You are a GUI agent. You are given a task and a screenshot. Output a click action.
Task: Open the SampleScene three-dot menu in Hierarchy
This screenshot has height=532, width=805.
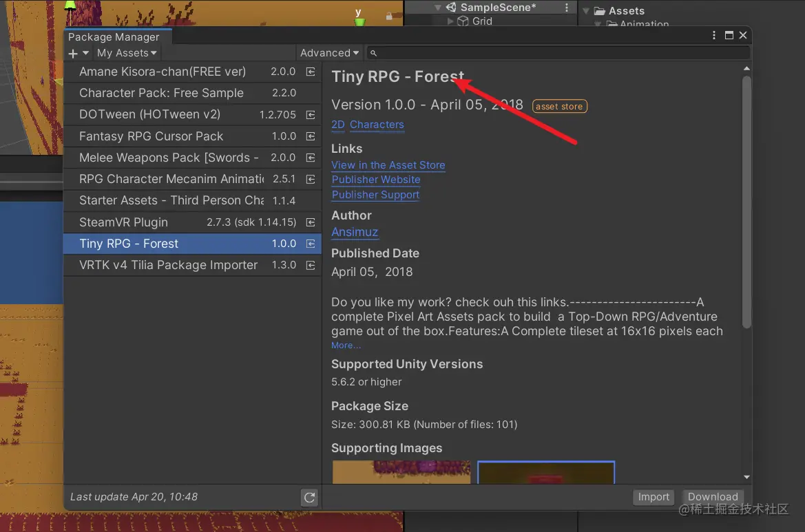click(566, 7)
